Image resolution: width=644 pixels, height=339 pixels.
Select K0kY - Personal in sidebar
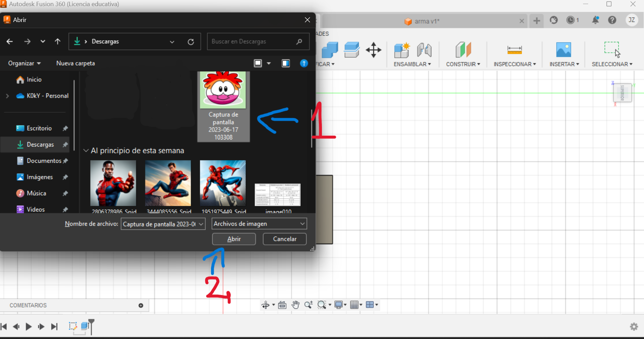pyautogui.click(x=42, y=96)
